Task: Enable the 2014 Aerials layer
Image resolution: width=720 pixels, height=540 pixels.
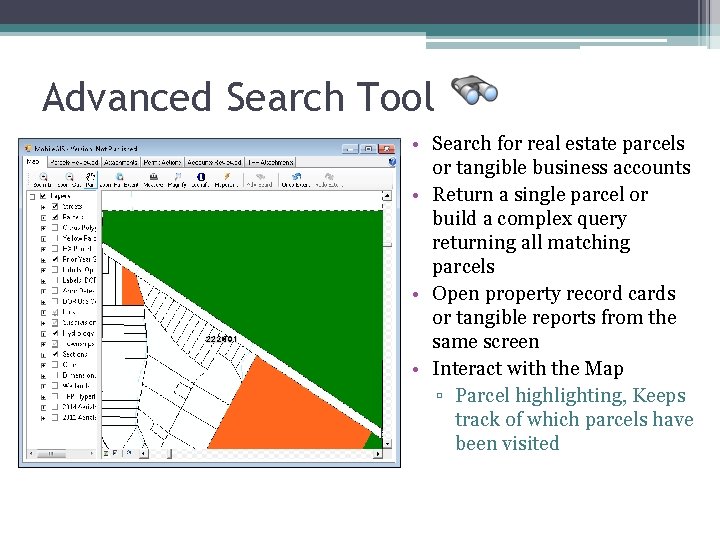Action: (x=55, y=407)
